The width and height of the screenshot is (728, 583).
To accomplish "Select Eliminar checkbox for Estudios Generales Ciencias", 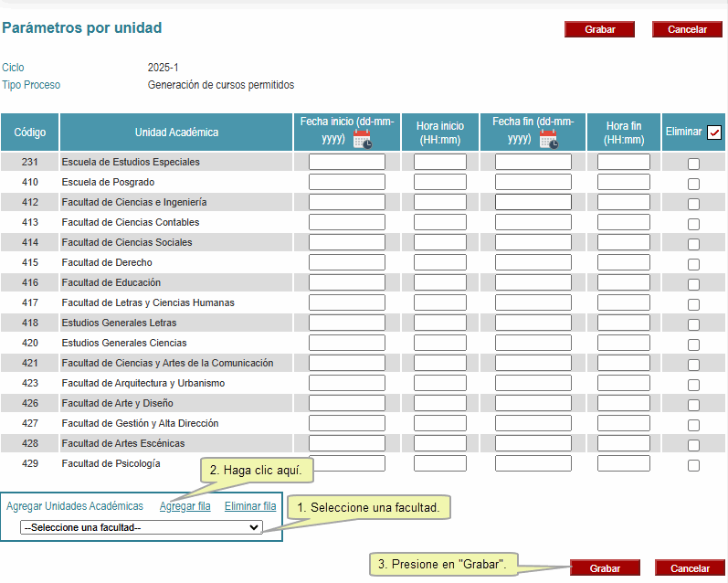I will click(693, 344).
